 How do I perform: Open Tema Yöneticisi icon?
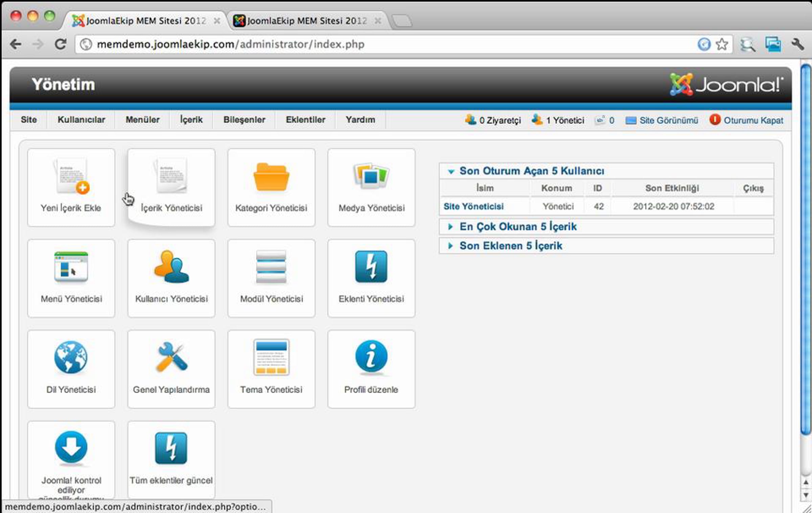tap(271, 358)
